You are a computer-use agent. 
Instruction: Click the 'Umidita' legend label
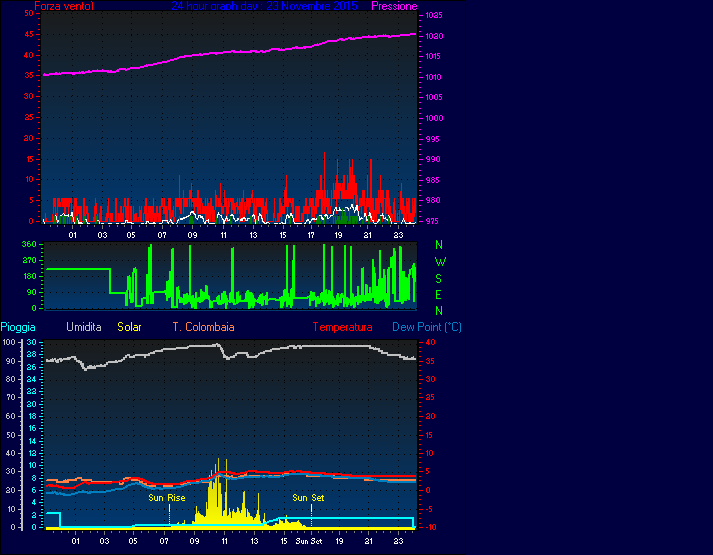click(x=84, y=327)
